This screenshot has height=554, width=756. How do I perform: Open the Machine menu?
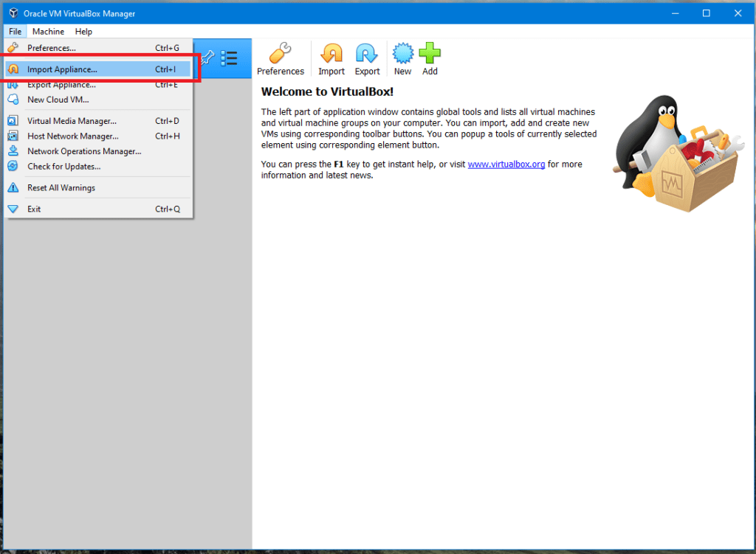coord(48,32)
